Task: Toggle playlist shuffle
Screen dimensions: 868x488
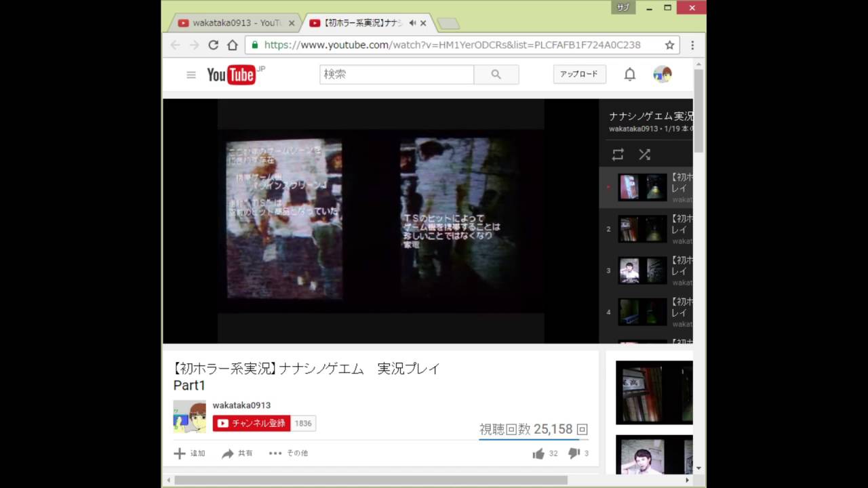Action: [645, 155]
